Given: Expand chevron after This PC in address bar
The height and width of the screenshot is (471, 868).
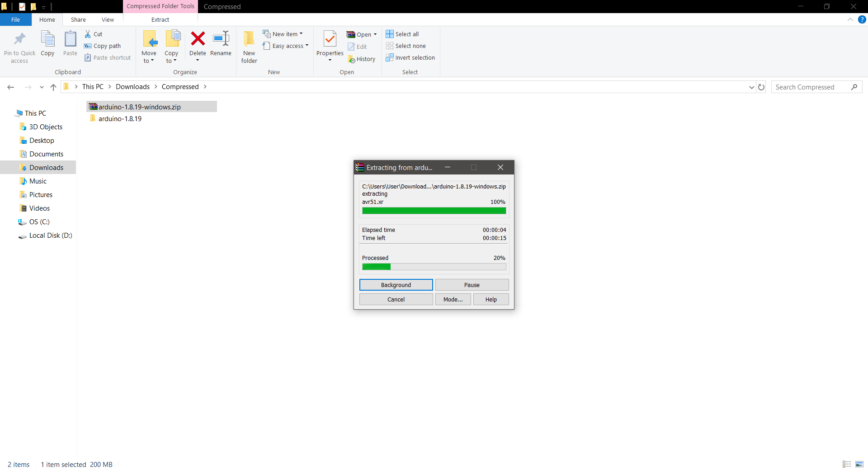Looking at the screenshot, I should coord(109,86).
